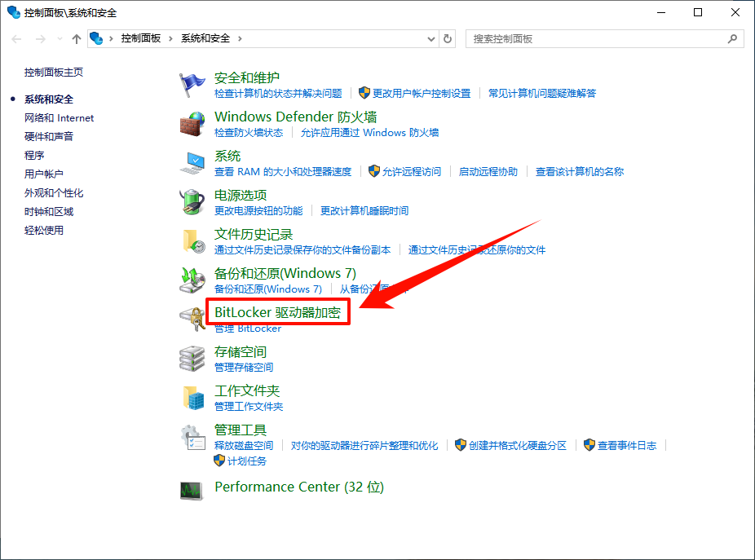Click 允许远程访问 link

[x=411, y=172]
